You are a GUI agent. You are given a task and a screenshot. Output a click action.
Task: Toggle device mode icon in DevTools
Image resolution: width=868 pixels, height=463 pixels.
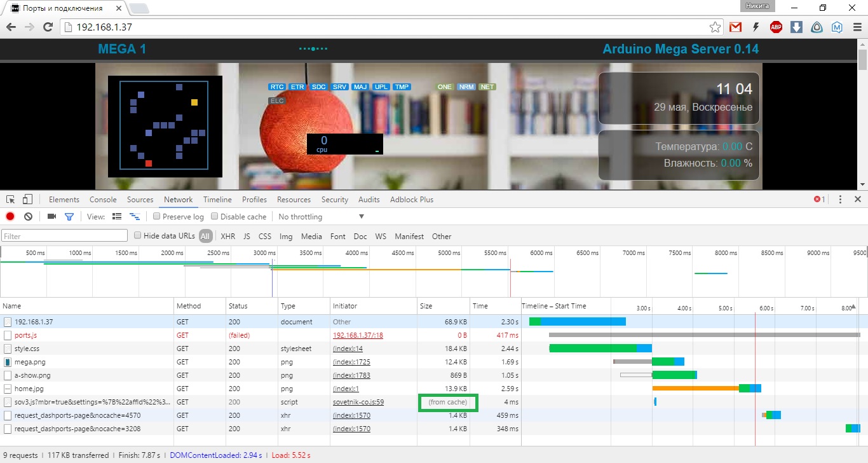pos(27,200)
